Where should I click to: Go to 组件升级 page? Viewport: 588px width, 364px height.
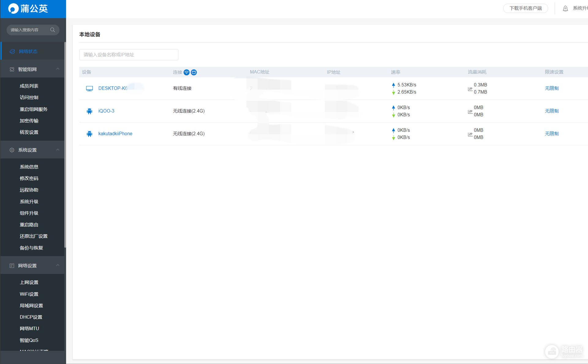(29, 213)
